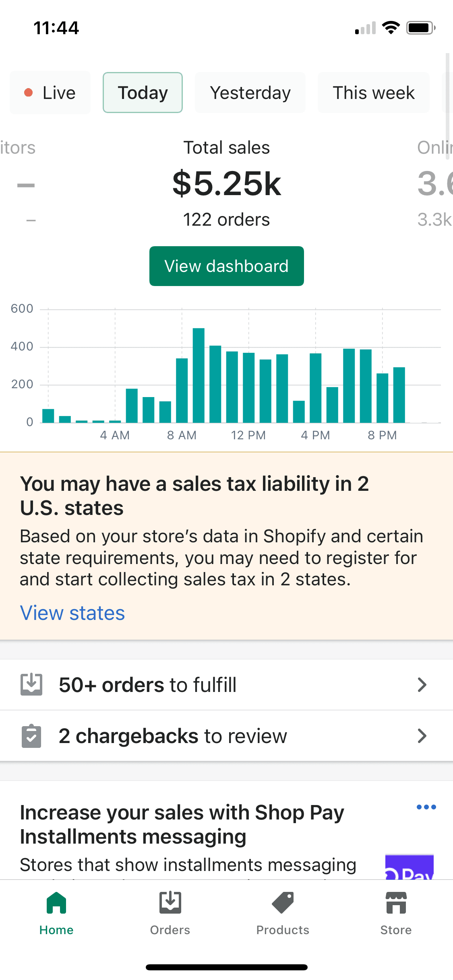Tap the chargebacks clipboard icon

pyautogui.click(x=31, y=736)
